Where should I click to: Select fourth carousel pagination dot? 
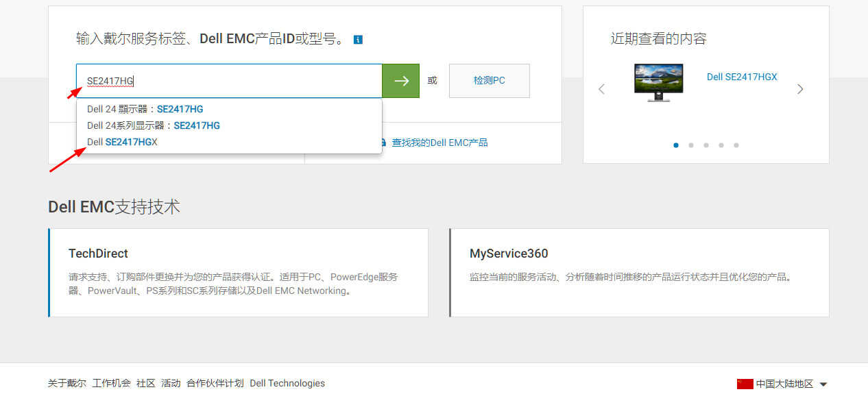pos(721,145)
